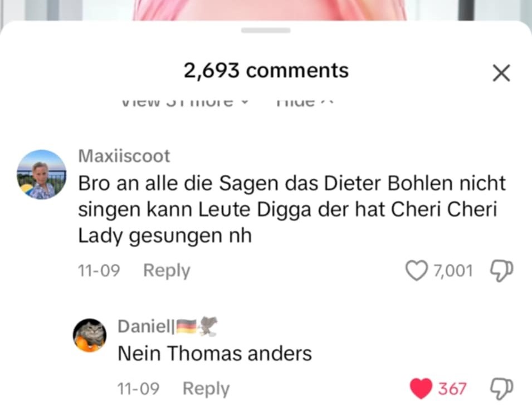Viewport: 532px width, 417px height.
Task: Open Daniel's cat profile avatar
Action: (90, 335)
